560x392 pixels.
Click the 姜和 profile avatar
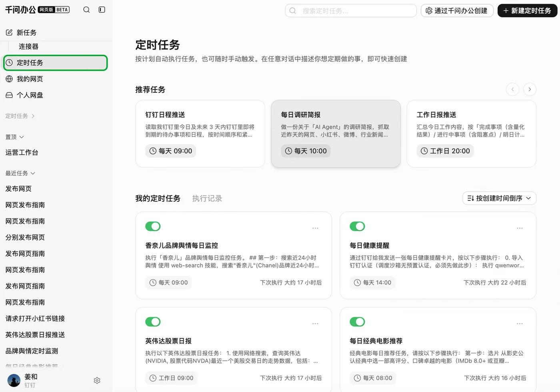coord(14,380)
